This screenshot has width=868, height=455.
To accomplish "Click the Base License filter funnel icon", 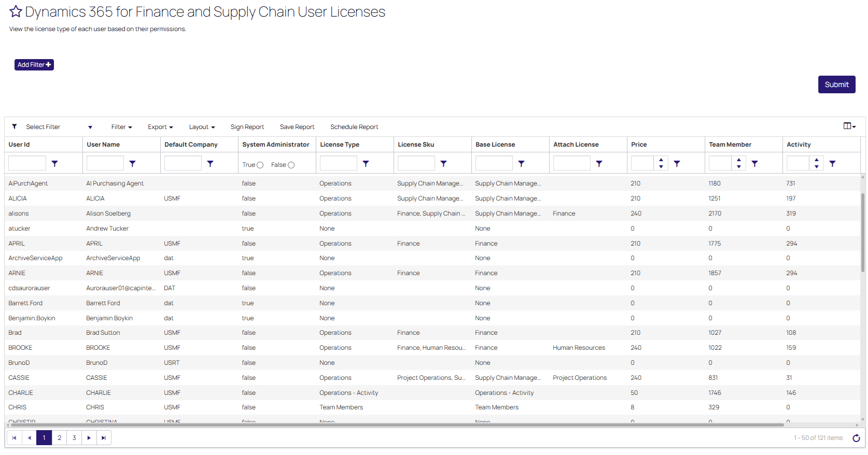I will tap(521, 164).
